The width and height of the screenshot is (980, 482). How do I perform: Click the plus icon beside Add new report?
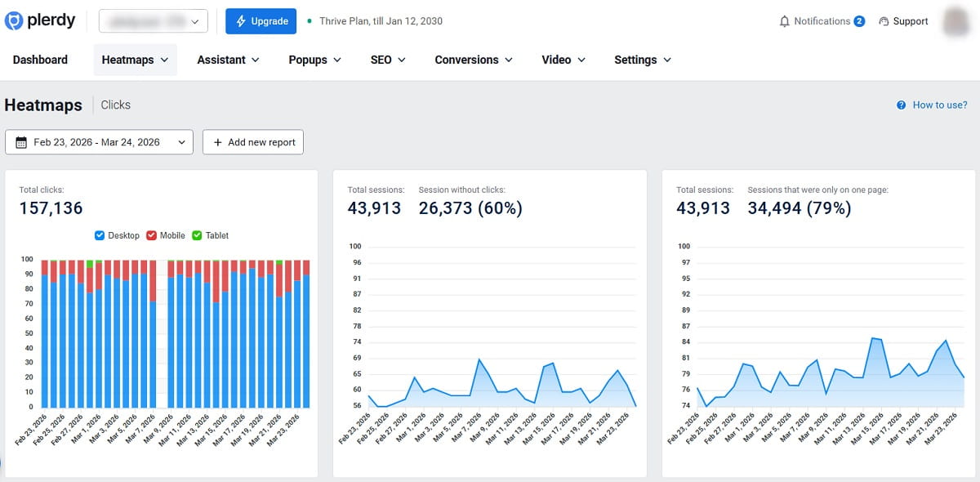tap(218, 141)
